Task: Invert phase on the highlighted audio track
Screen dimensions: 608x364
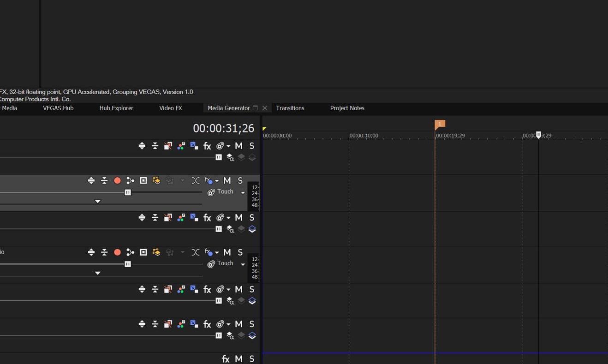Action: click(196, 180)
